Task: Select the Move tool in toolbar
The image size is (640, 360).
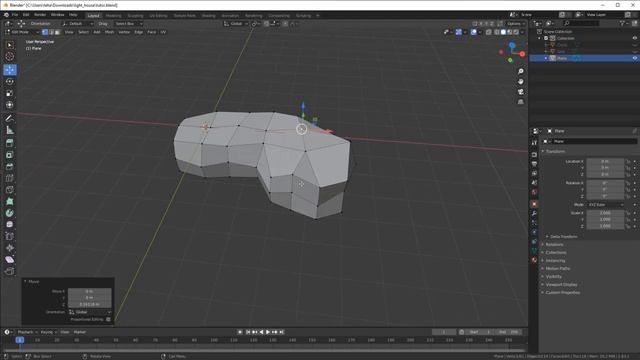Action: [10, 70]
